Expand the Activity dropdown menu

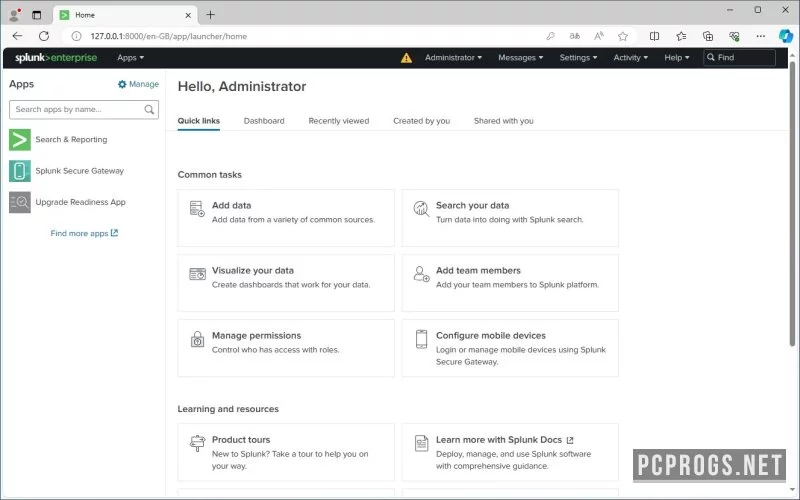coord(631,58)
